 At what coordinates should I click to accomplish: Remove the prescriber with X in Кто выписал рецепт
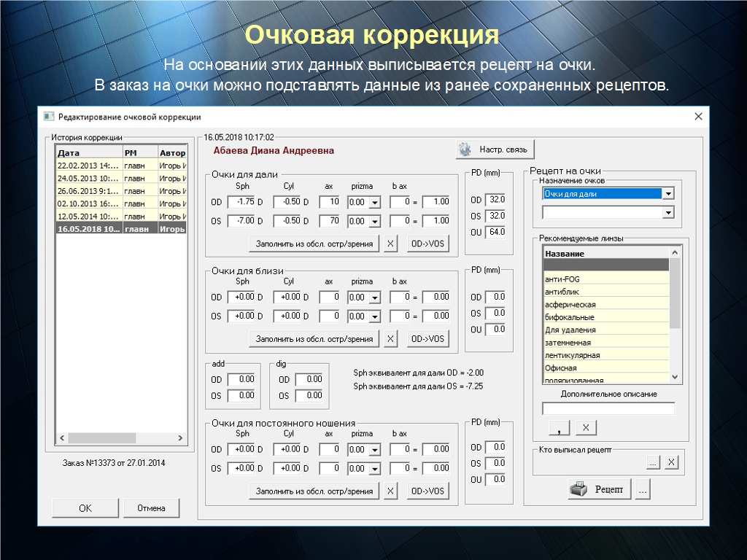(671, 462)
